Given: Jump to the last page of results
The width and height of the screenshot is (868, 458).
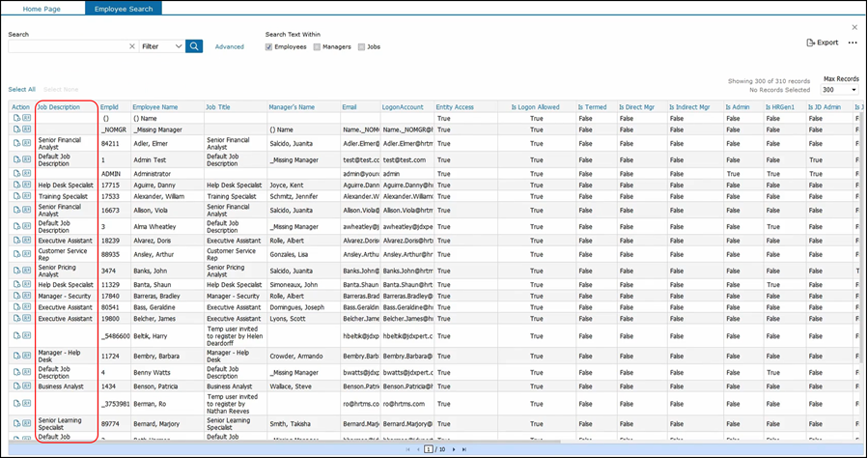Looking at the screenshot, I should [x=464, y=449].
